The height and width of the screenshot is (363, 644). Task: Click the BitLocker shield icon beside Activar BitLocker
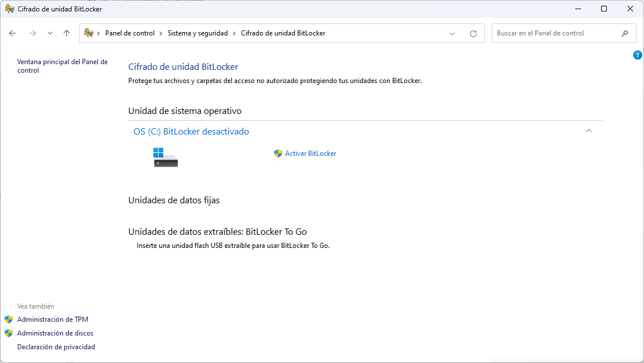[278, 153]
